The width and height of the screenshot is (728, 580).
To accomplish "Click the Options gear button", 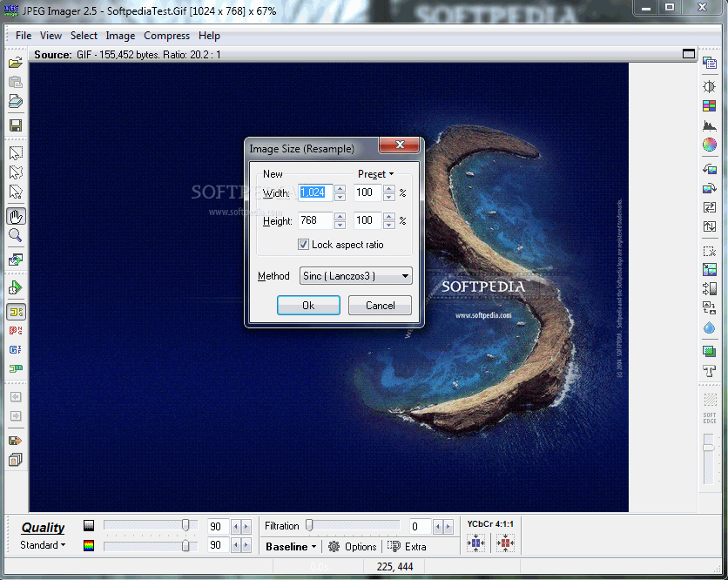I will coord(352,547).
